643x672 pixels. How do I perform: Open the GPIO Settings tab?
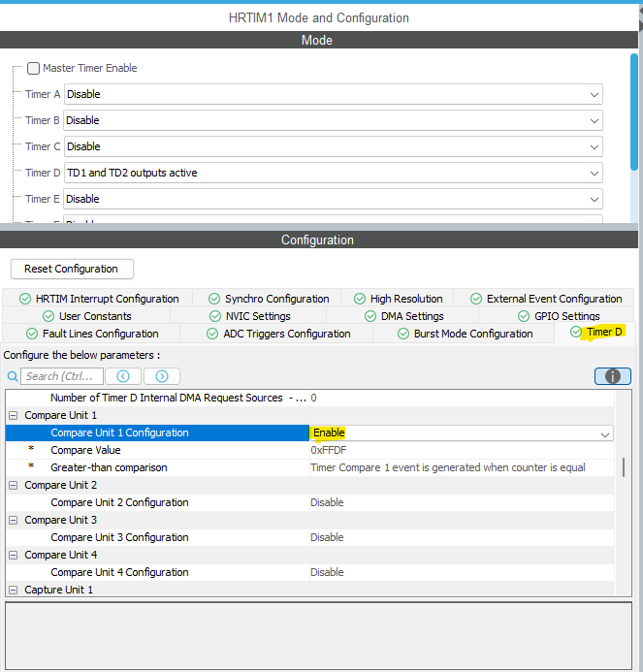point(558,316)
